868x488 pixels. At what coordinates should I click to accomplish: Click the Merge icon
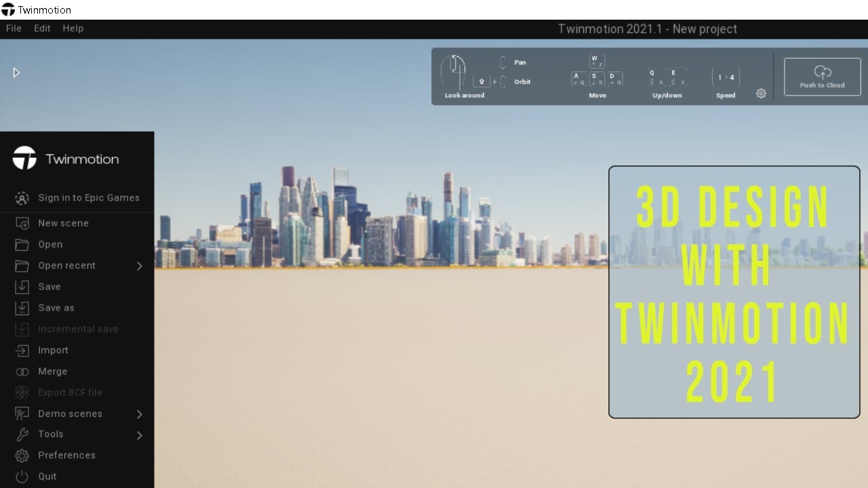pos(22,371)
